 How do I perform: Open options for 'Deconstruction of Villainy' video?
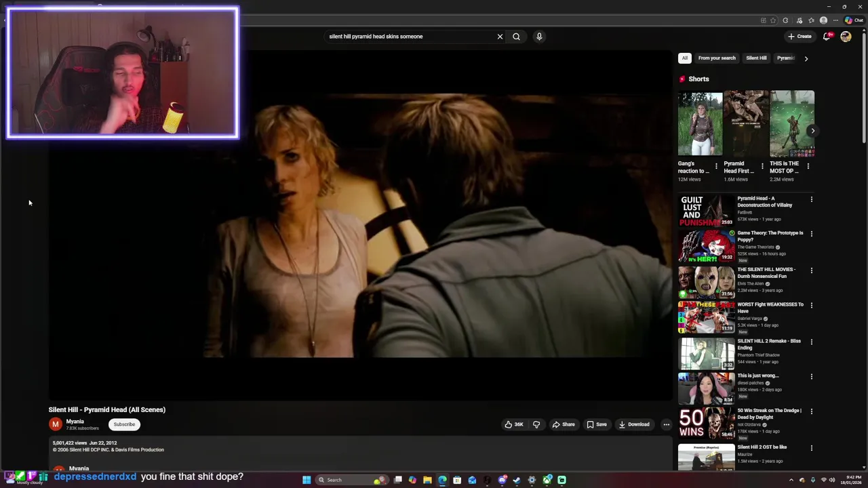[x=812, y=199]
